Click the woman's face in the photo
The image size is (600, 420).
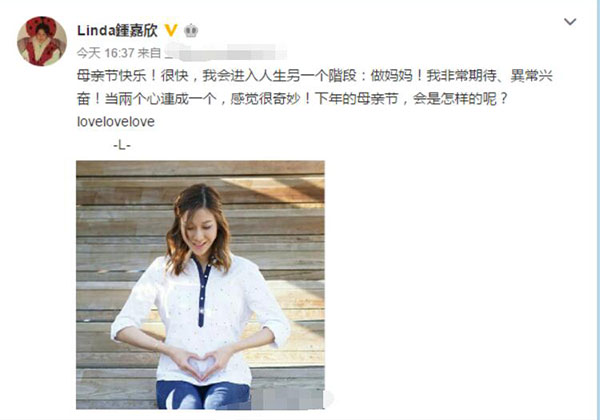tap(200, 231)
